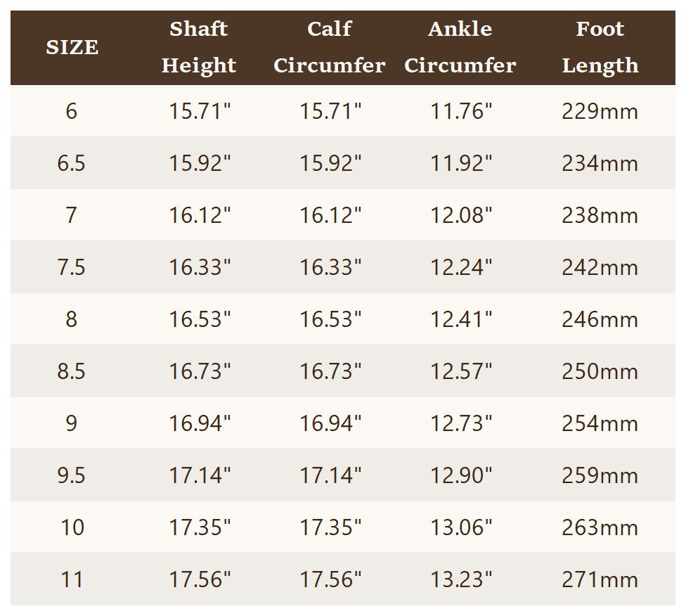Viewport: 686px width, 616px height.
Task: Select the 17.14" shaft height cell
Action: pos(200,475)
